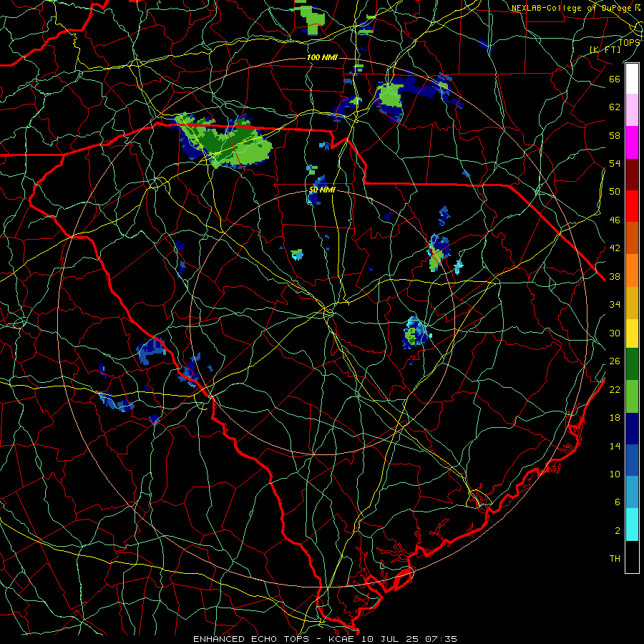The height and width of the screenshot is (644, 644).
Task: Click the '30' legend value
Action: [615, 333]
